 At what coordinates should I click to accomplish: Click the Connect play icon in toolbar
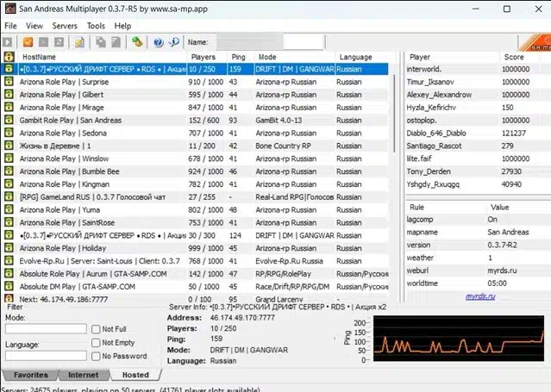(x=8, y=42)
